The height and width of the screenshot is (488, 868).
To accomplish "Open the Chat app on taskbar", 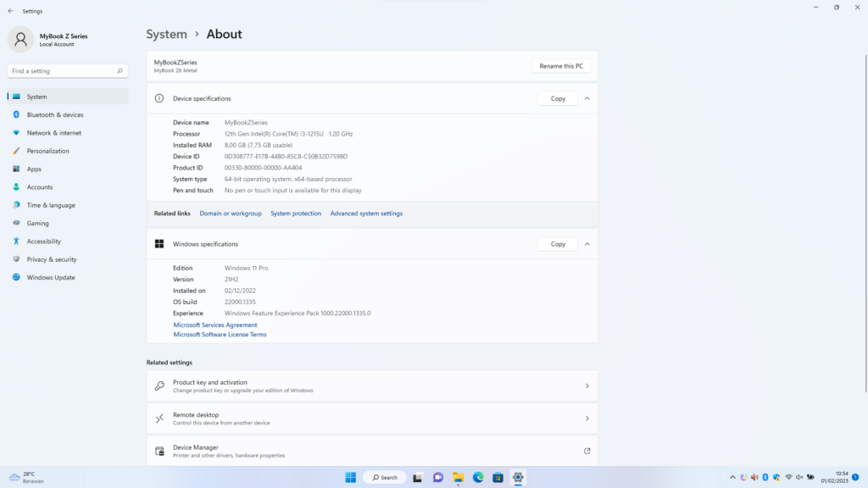I will pyautogui.click(x=438, y=478).
